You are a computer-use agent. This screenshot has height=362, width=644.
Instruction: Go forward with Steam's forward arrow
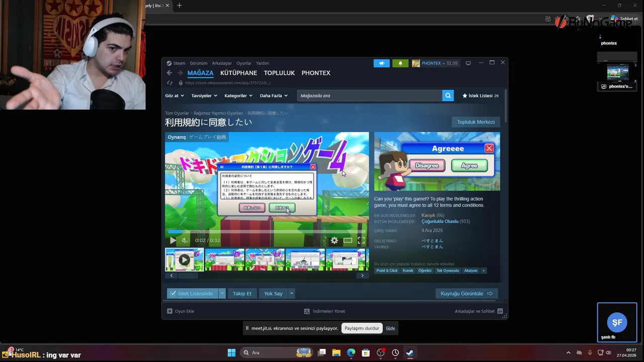[180, 73]
